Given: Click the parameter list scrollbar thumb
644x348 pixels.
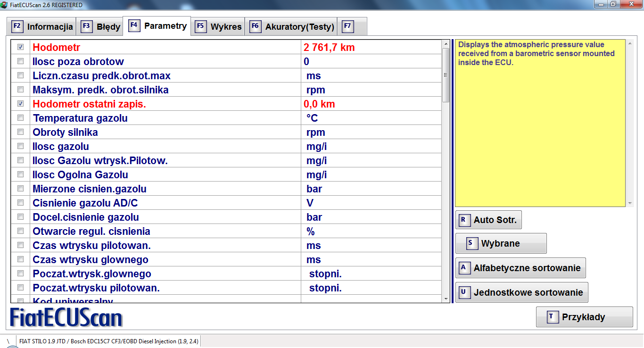Looking at the screenshot, I should click(x=446, y=75).
